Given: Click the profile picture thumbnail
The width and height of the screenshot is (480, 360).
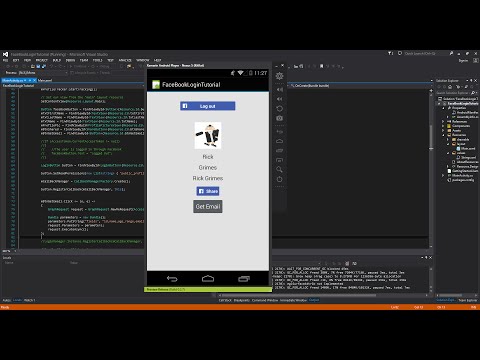Looking at the screenshot, I should [208, 135].
